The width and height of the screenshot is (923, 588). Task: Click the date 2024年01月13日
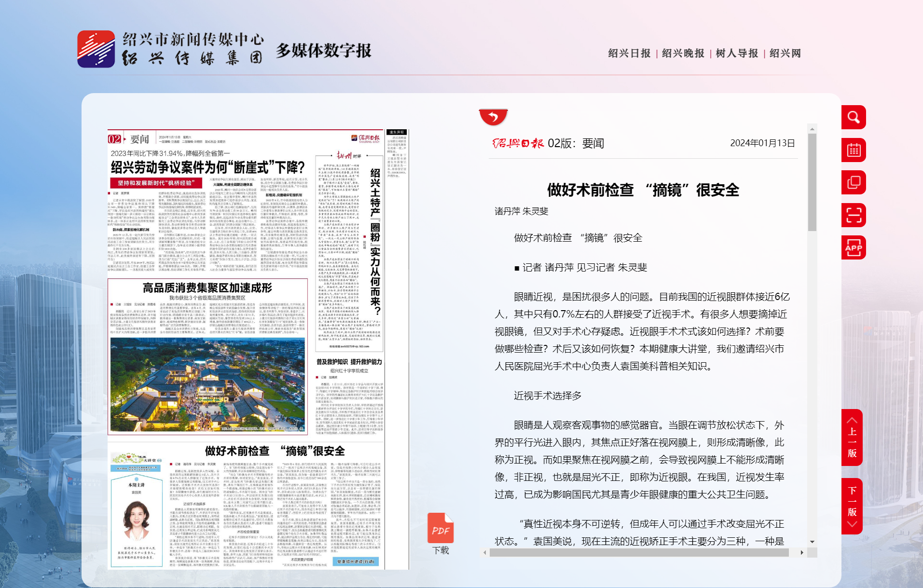pyautogui.click(x=762, y=143)
